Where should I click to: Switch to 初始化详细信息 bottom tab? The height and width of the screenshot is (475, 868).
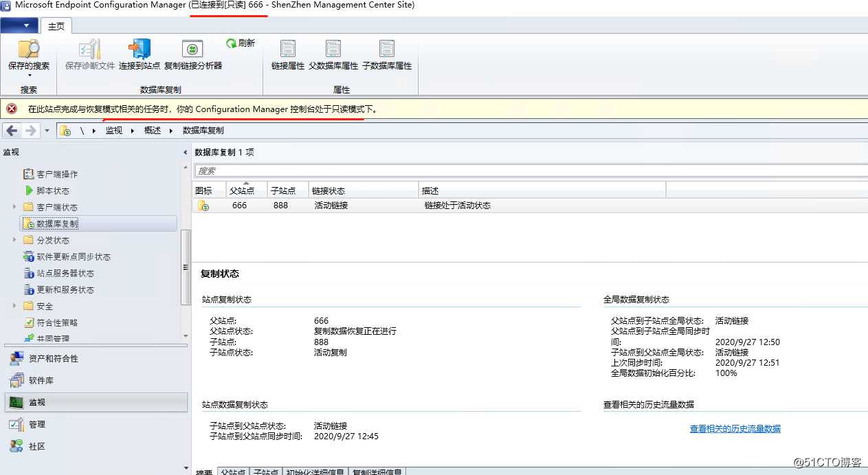coord(317,472)
